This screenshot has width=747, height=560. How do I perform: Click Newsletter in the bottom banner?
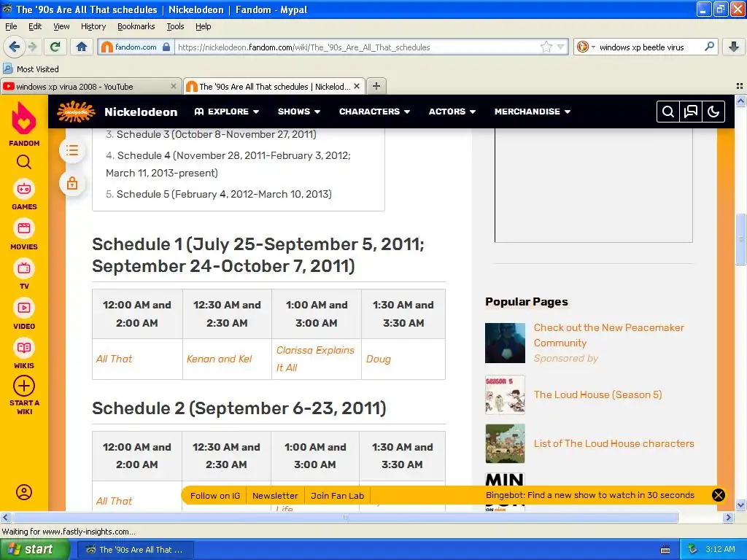(x=275, y=496)
